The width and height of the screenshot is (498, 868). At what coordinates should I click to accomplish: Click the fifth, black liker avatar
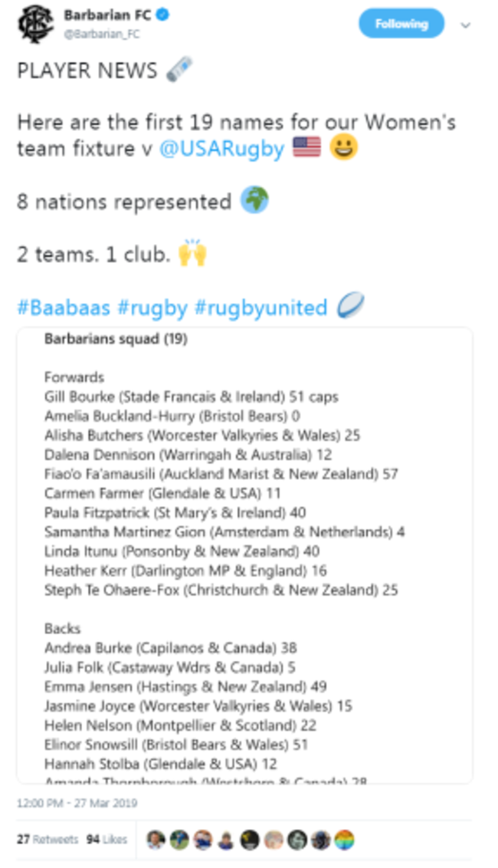[x=250, y=840]
